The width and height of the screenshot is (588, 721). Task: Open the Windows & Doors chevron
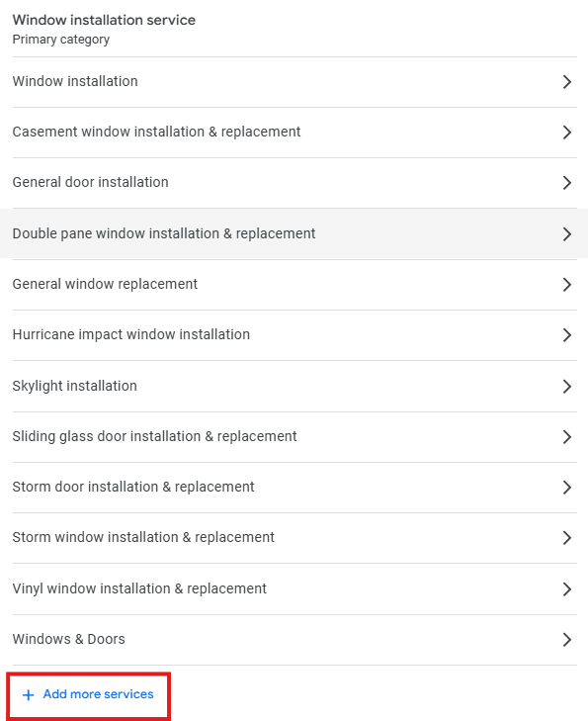point(567,640)
